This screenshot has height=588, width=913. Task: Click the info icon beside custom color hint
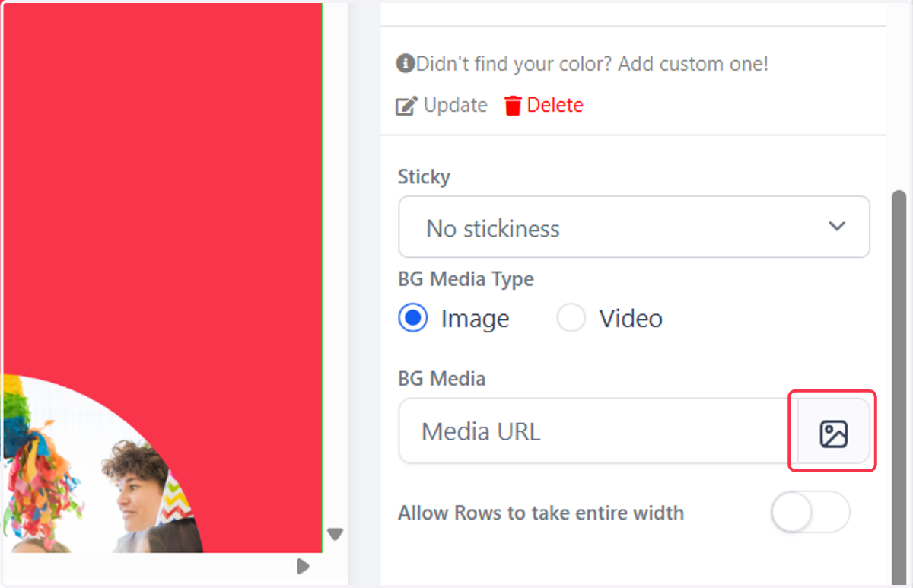coord(406,63)
